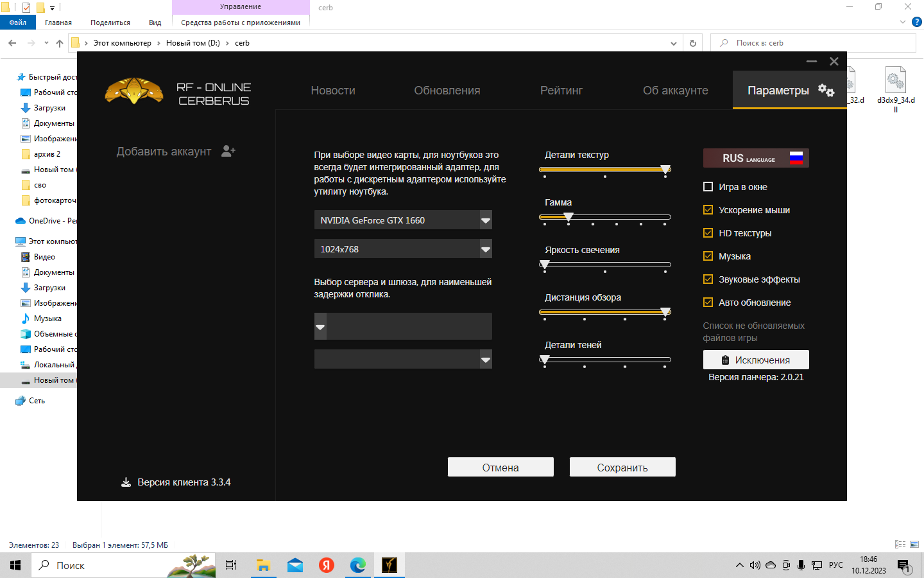Toggle the Музыка checkbox

tap(708, 256)
